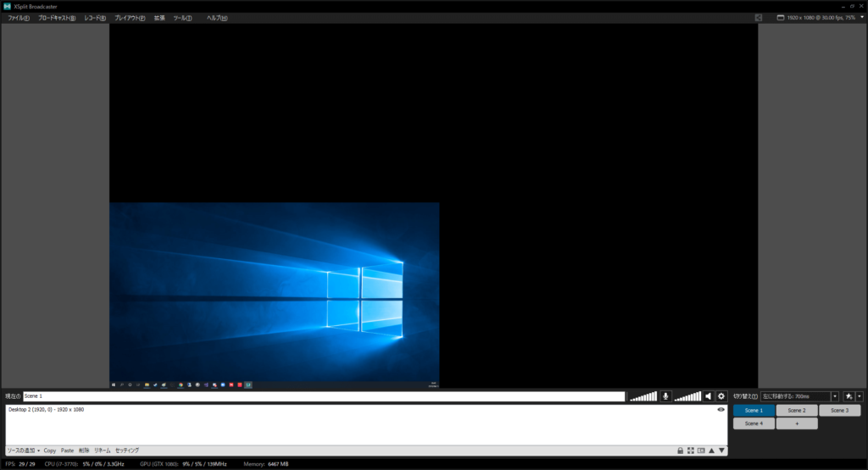Click the FPS 29 / 29 status entry
The height and width of the screenshot is (470, 868).
point(20,464)
